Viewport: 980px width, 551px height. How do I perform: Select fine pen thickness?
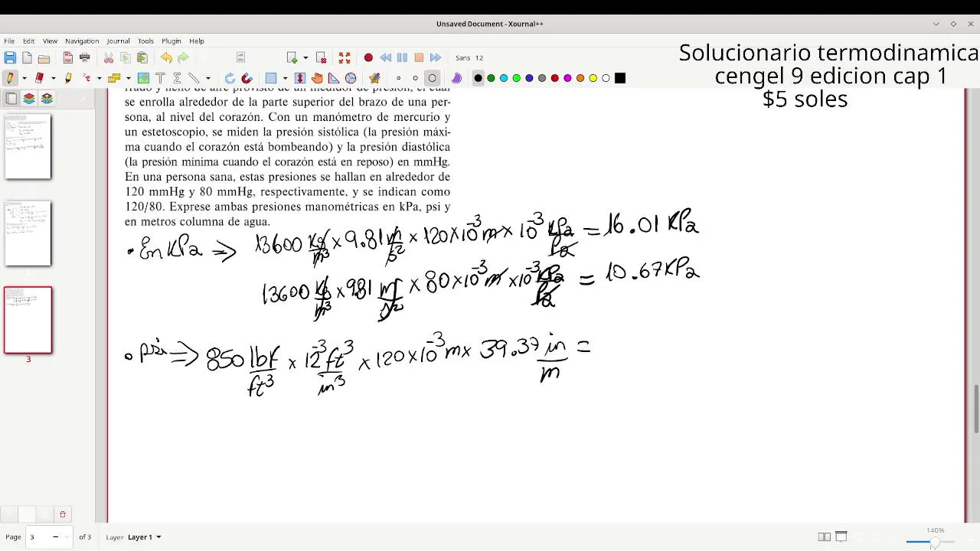[x=398, y=78]
